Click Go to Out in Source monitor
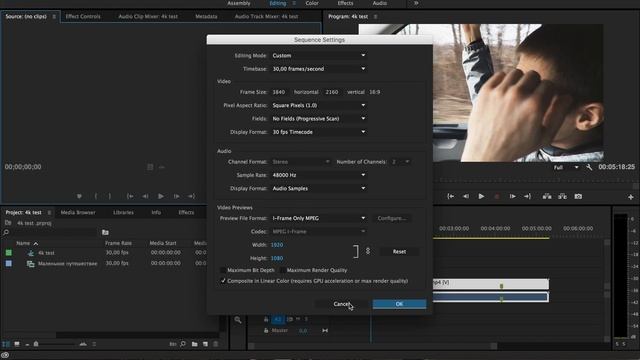Viewport: 640px width, 360px height. [x=191, y=196]
